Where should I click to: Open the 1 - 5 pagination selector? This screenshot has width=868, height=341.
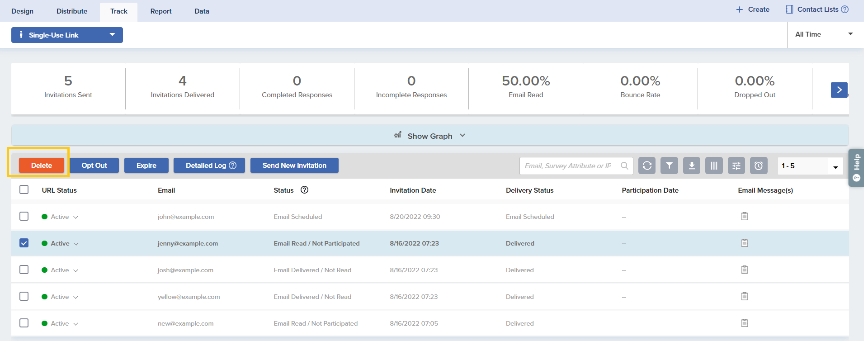pos(810,166)
